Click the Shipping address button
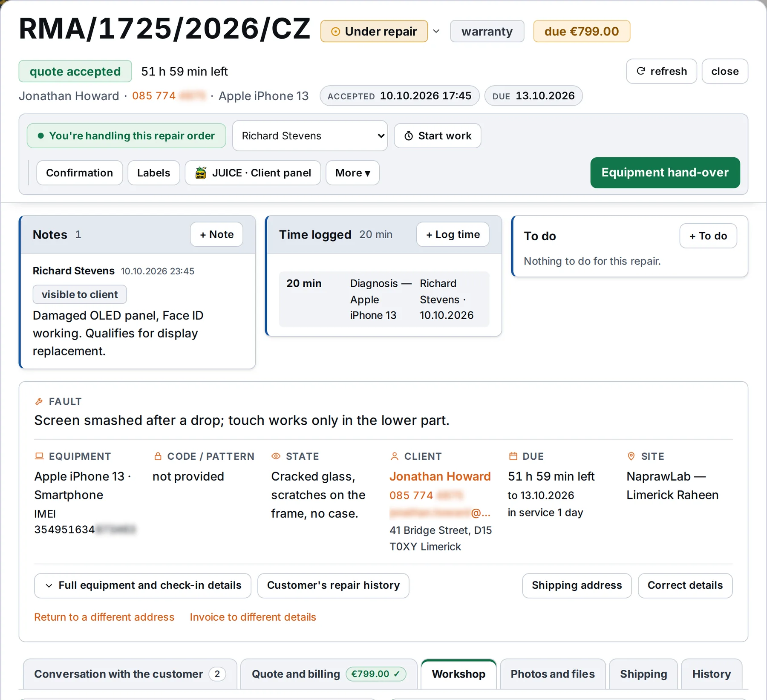 [x=577, y=585]
